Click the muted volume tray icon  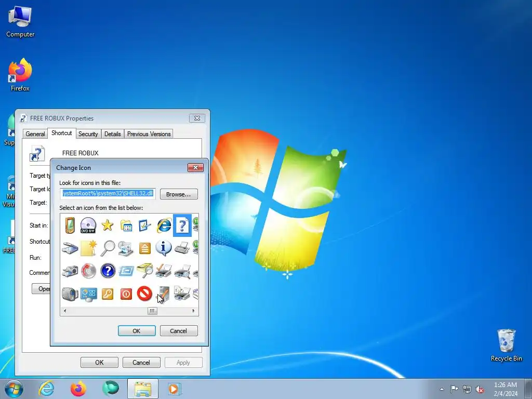[480, 390]
